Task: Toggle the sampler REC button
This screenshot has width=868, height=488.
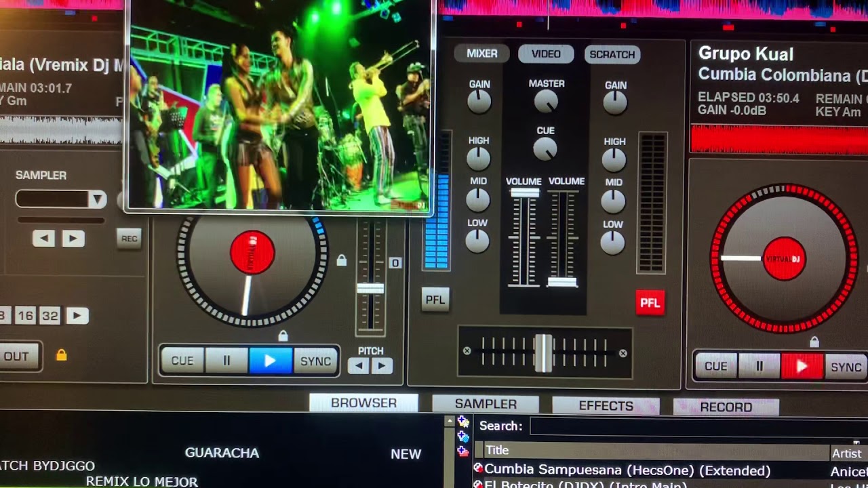Action: tap(129, 239)
